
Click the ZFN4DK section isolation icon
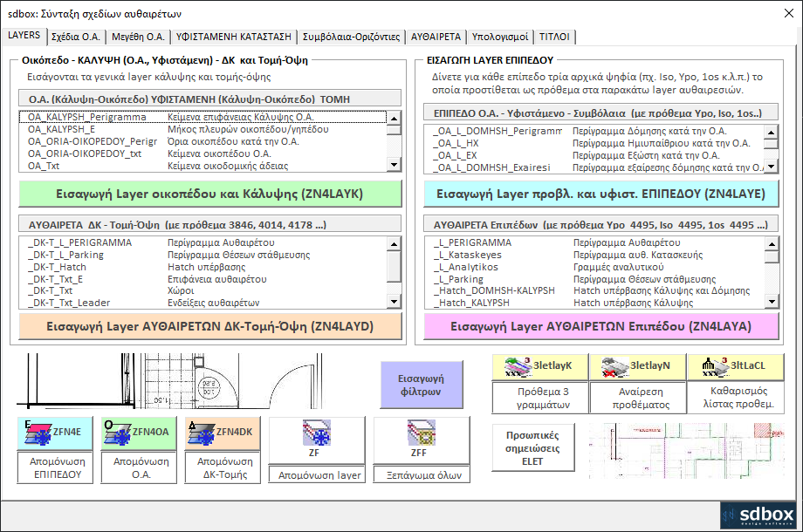point(223,433)
